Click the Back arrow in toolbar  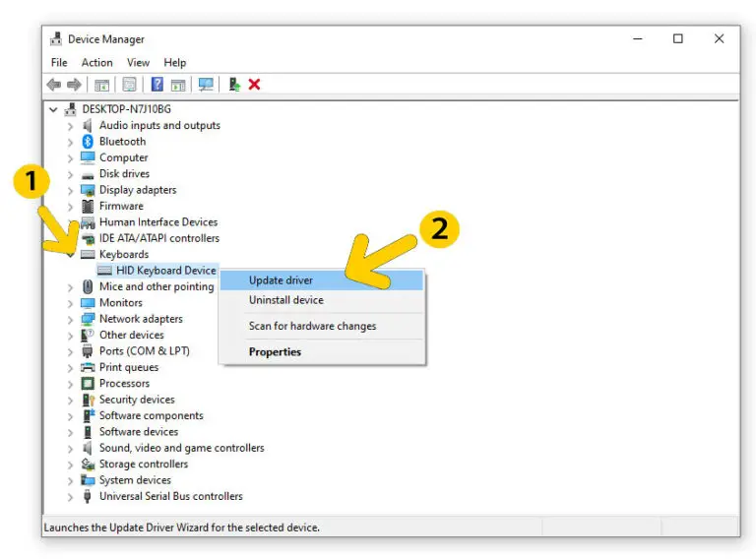(54, 85)
